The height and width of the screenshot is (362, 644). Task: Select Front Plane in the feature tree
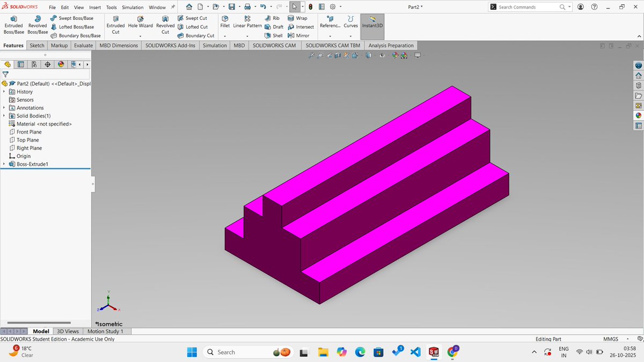click(29, 132)
